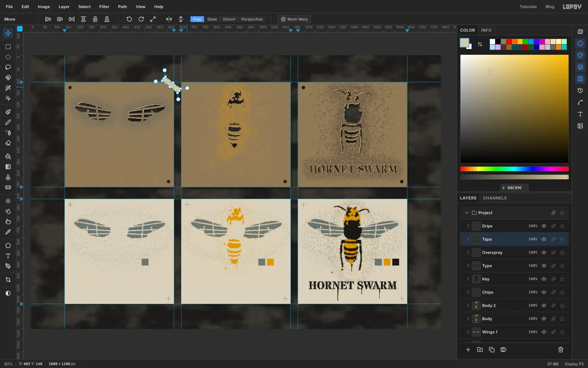Choose the Perspective transform mode
This screenshot has width=588, height=368.
pyautogui.click(x=252, y=19)
